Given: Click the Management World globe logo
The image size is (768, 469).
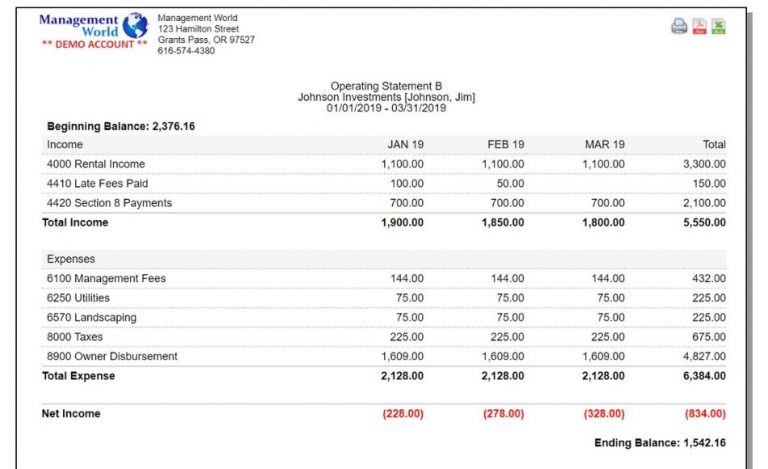Looking at the screenshot, I should coord(134,25).
